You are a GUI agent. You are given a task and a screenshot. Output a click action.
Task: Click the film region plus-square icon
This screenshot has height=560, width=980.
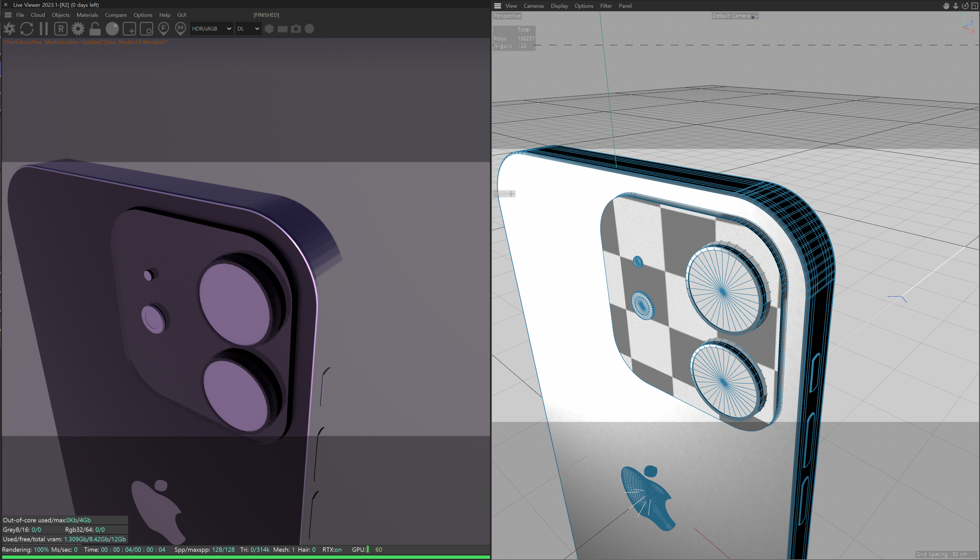pos(129,29)
